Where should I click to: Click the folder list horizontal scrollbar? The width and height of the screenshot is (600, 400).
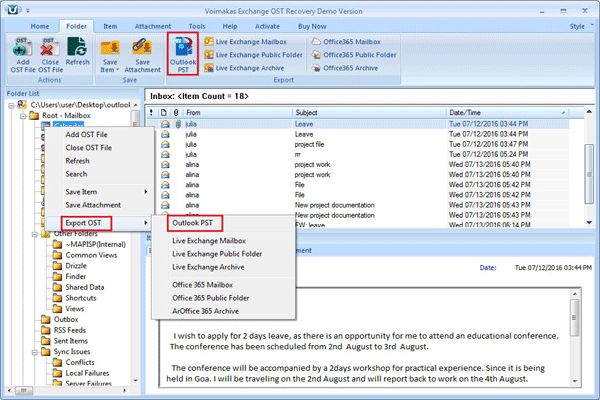24,390
